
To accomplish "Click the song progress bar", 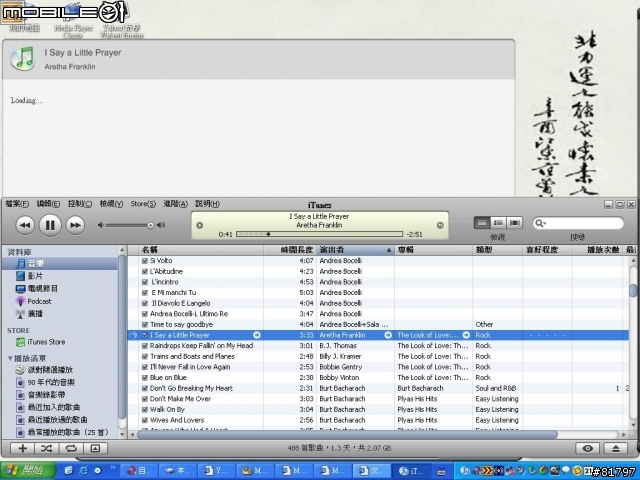I will [x=319, y=234].
